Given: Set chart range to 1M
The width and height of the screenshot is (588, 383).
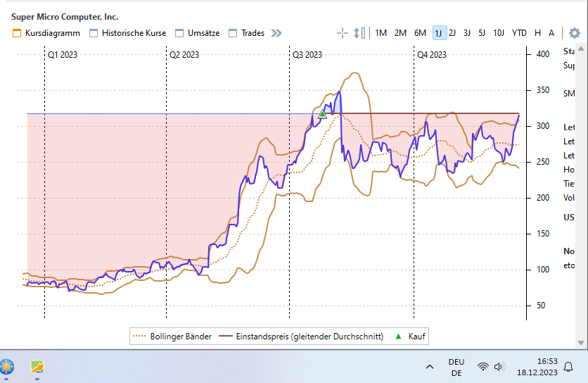Looking at the screenshot, I should point(381,33).
